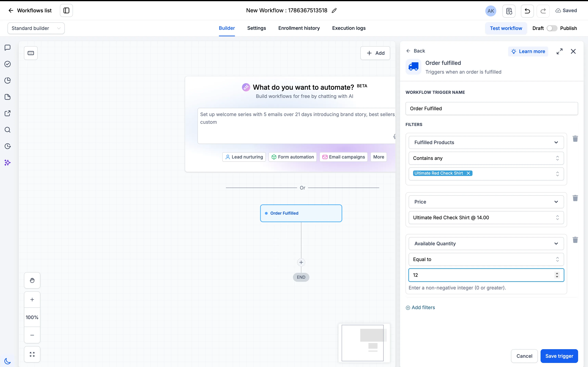Open the check-circle tasks icon in sidebar
Screen dimensions: 588x367
[8, 64]
